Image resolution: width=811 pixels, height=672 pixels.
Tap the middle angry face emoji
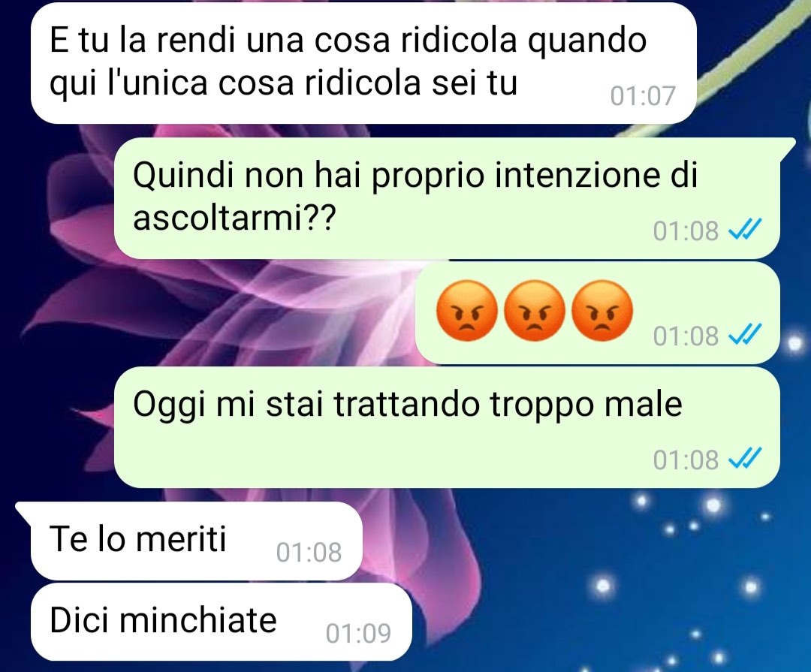pyautogui.click(x=535, y=310)
